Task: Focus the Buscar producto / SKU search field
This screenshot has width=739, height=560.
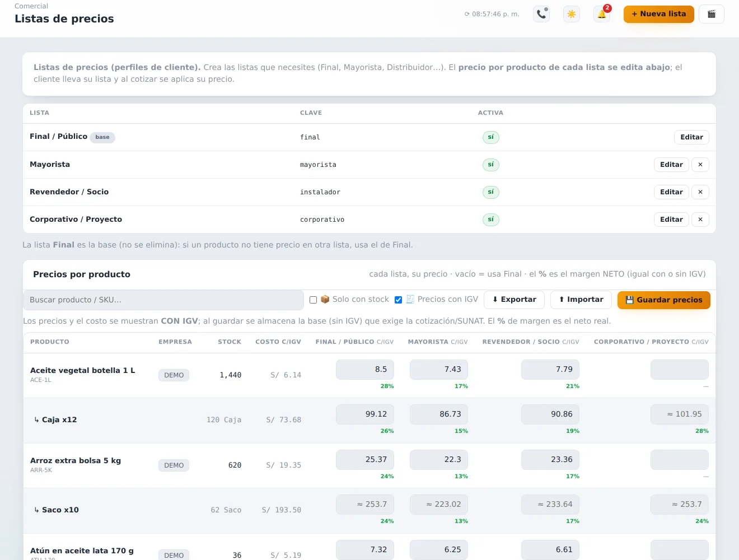Action: (163, 300)
